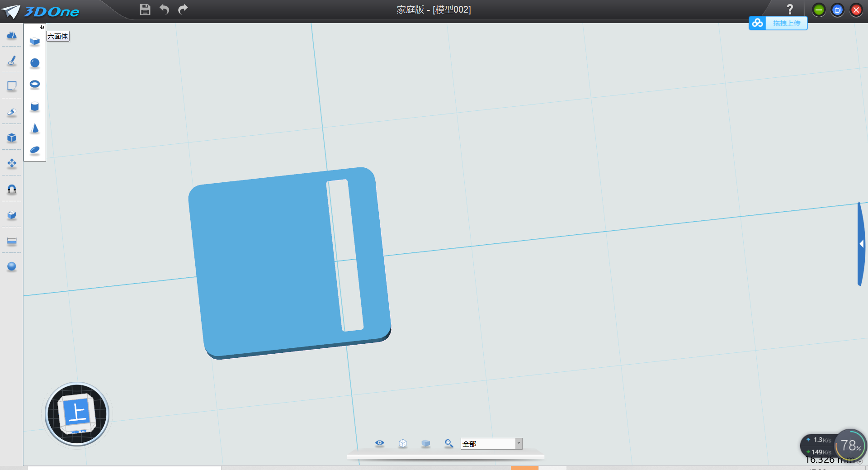Redo the last undone action
868x470 pixels.
(183, 9)
